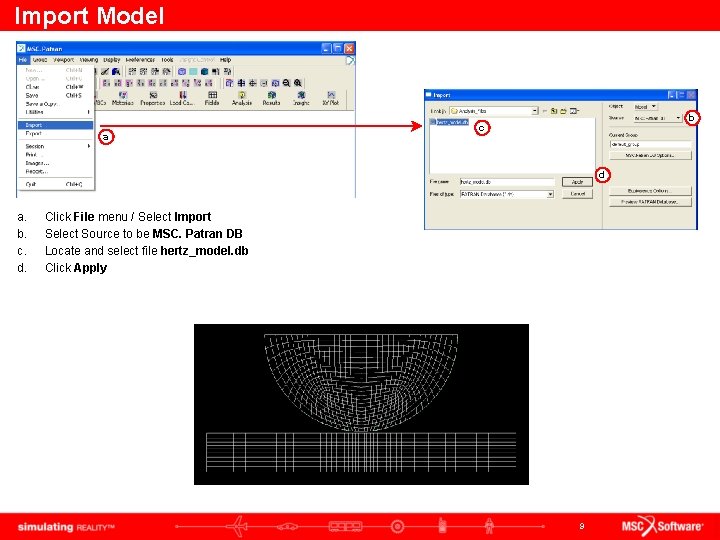Choose Export from the File menu
The width and height of the screenshot is (720, 540).
point(55,133)
